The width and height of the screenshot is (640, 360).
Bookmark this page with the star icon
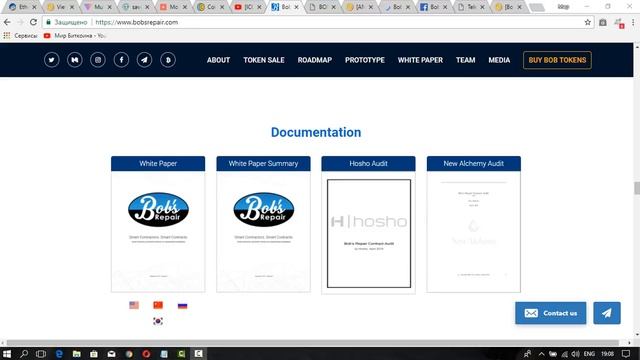click(x=587, y=22)
